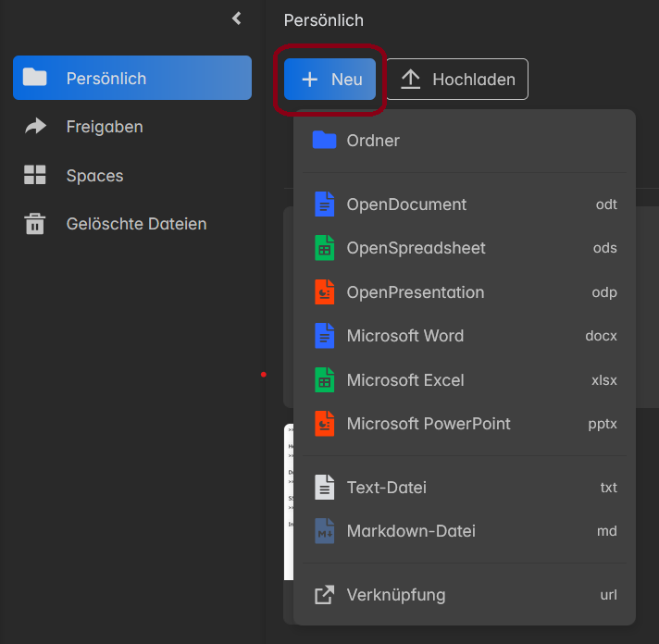
Task: Click the Microsoft Excel spreadsheet icon
Action: click(324, 380)
